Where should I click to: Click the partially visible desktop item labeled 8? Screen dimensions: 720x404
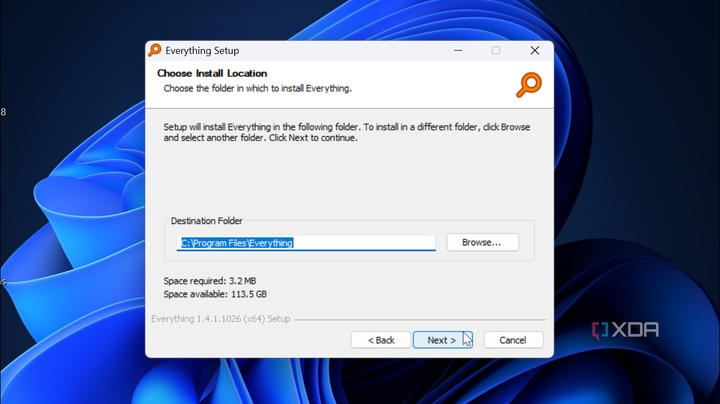click(3, 112)
